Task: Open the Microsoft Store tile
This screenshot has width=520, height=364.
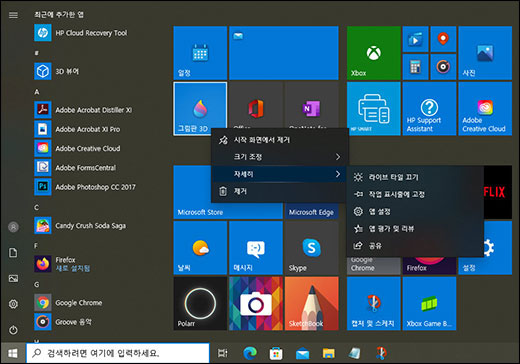Action: pos(192,192)
